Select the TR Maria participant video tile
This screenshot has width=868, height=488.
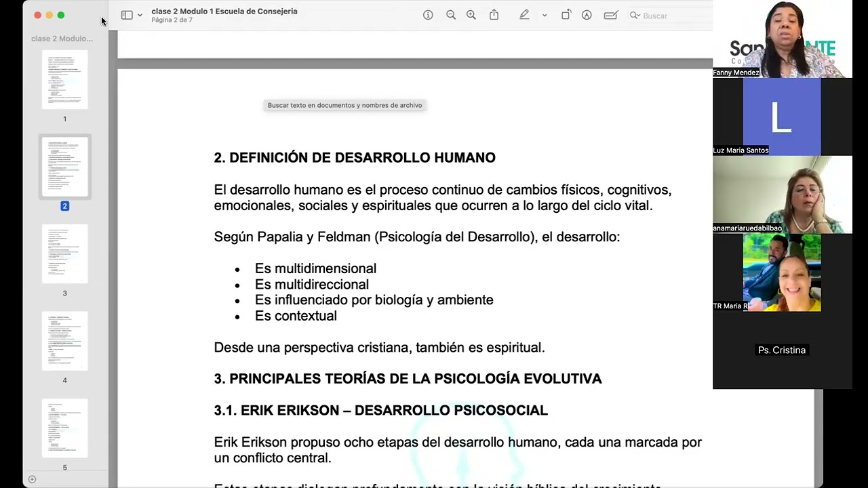(783, 272)
